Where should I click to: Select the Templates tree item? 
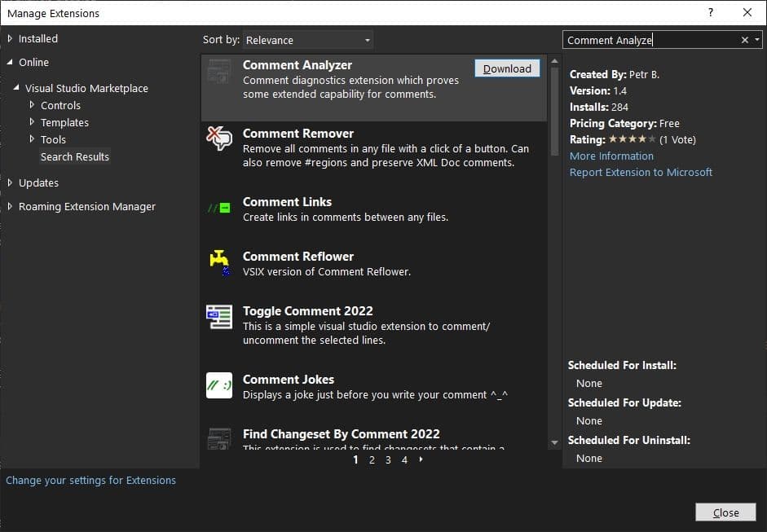[x=64, y=122]
